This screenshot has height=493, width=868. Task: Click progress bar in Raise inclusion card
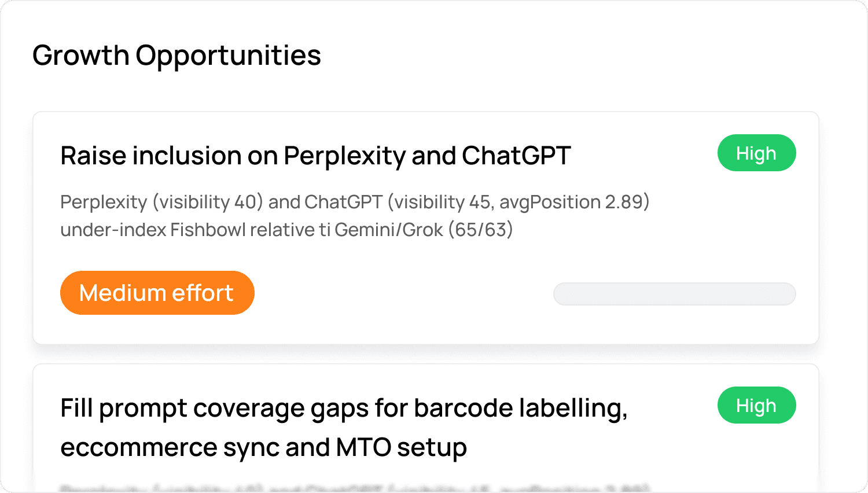coord(674,294)
